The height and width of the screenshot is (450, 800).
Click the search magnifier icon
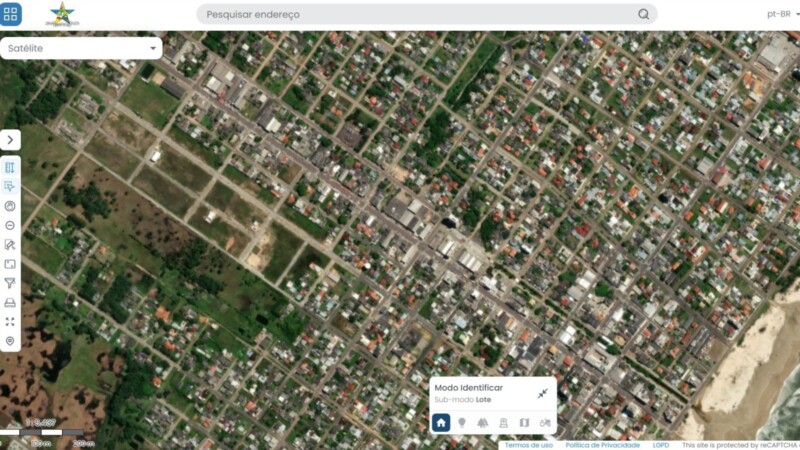click(x=644, y=14)
